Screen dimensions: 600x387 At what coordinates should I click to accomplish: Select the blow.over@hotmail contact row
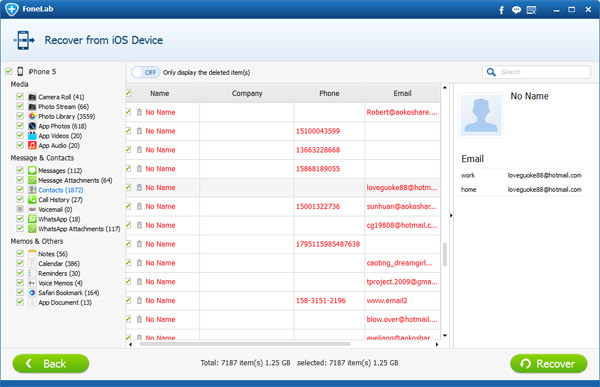point(283,319)
